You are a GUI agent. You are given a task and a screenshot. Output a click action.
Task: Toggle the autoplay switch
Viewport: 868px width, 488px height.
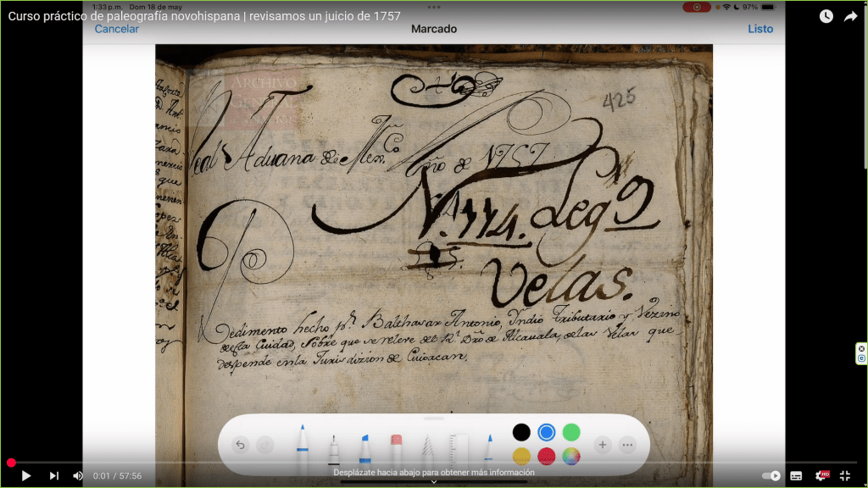point(771,475)
